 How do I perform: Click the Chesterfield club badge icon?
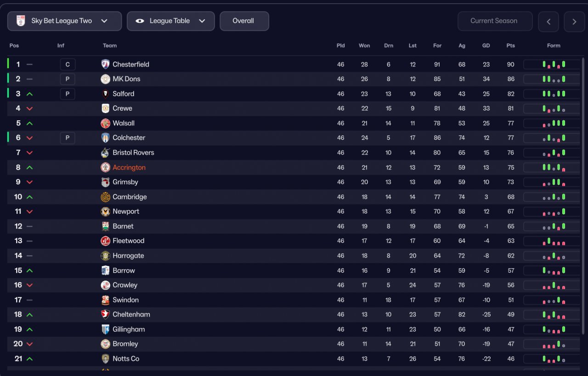106,64
